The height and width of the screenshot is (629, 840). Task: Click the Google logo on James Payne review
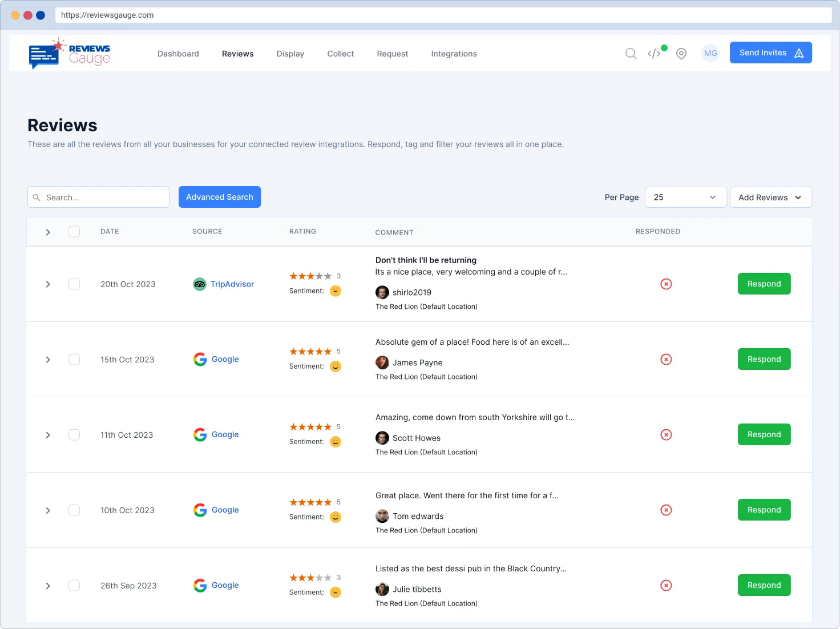(200, 360)
